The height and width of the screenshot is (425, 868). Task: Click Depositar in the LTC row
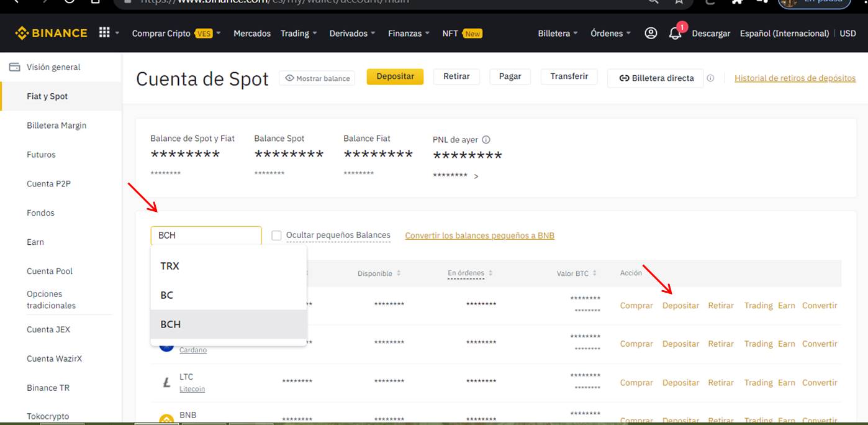pyautogui.click(x=680, y=383)
